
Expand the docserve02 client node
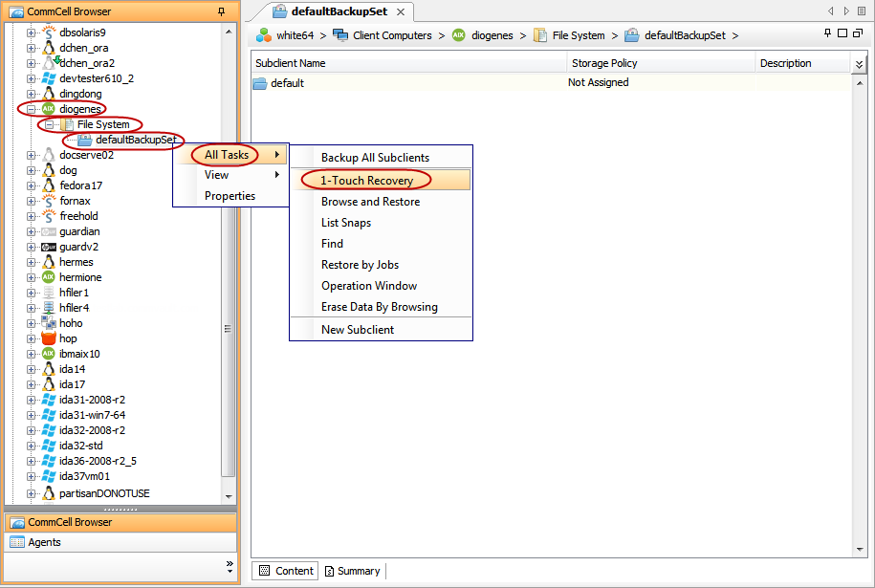(32, 155)
